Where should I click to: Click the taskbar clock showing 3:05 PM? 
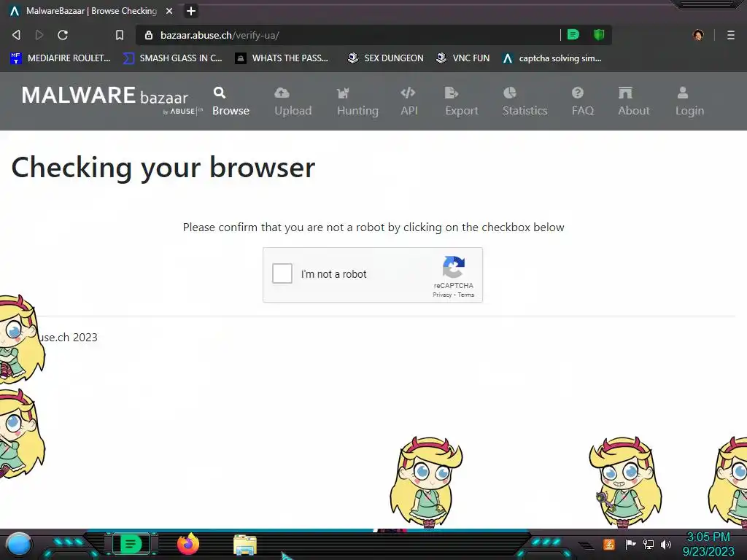coord(708,544)
